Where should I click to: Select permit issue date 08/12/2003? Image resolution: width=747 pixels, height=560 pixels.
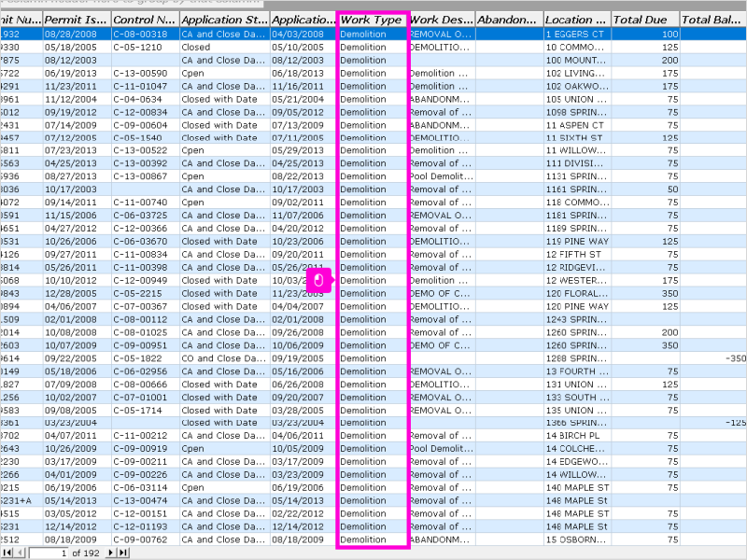pos(77,60)
